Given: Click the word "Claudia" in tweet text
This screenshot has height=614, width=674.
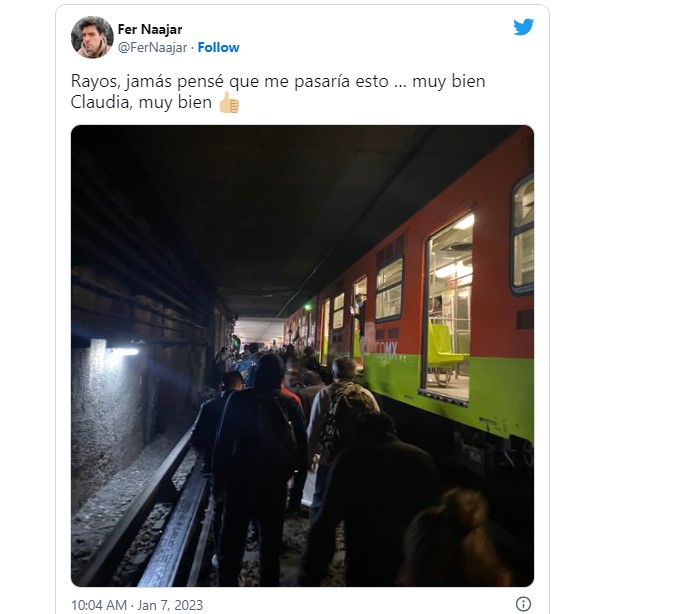Looking at the screenshot, I should point(101,103).
